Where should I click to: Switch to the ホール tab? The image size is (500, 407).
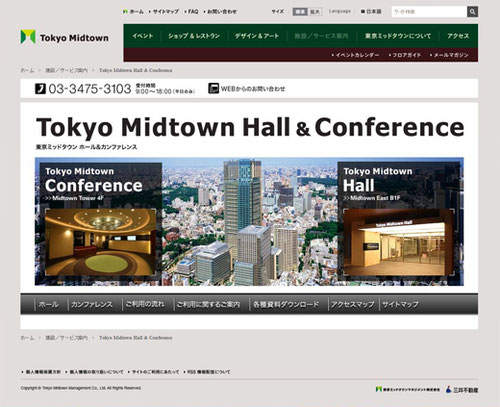point(49,304)
